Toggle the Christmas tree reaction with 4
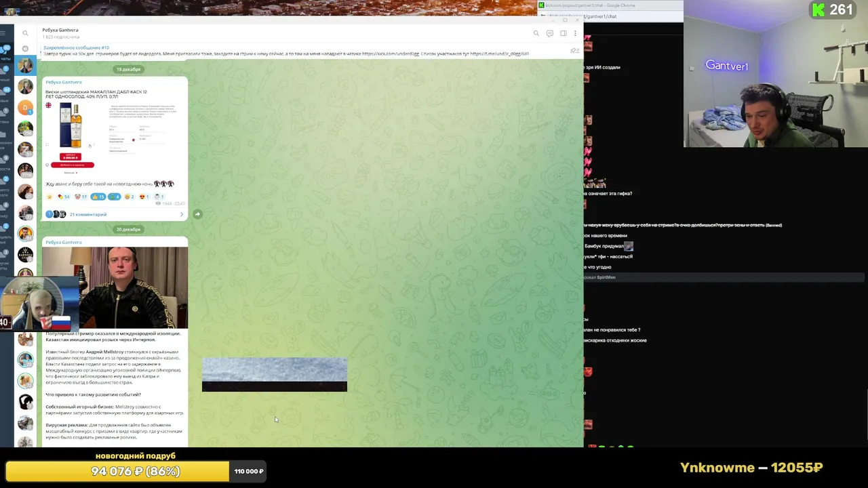Image resolution: width=868 pixels, height=488 pixels. [114, 197]
